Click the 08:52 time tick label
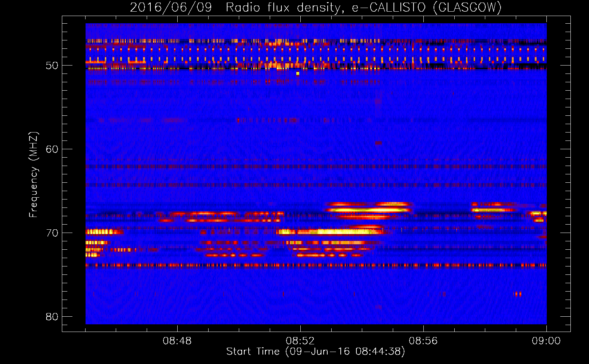This screenshot has width=589, height=364. (300, 341)
